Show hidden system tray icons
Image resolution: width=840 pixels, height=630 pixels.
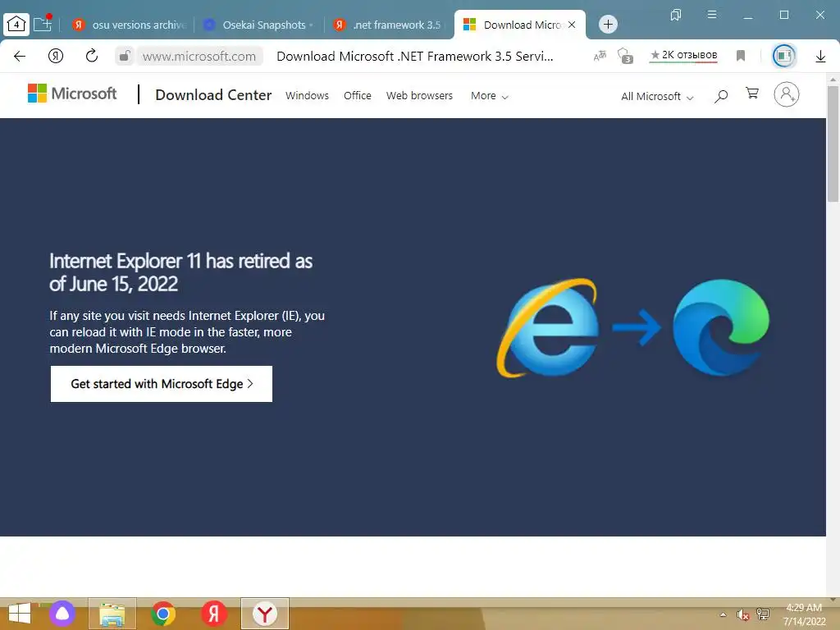coord(724,614)
